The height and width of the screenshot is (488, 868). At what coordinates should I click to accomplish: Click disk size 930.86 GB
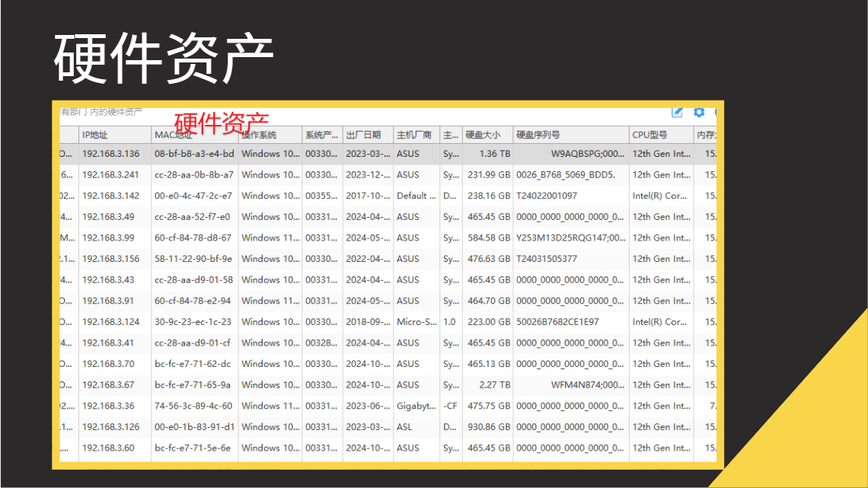(489, 427)
